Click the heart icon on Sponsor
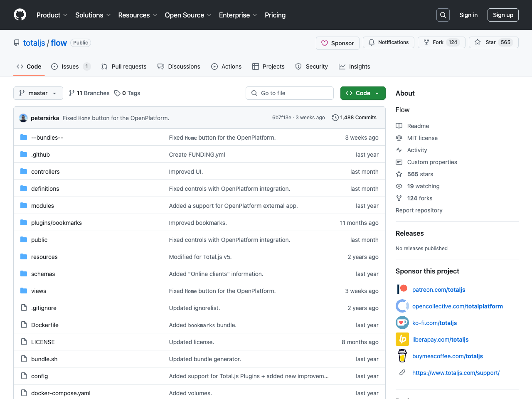The image size is (532, 399). pyautogui.click(x=325, y=43)
